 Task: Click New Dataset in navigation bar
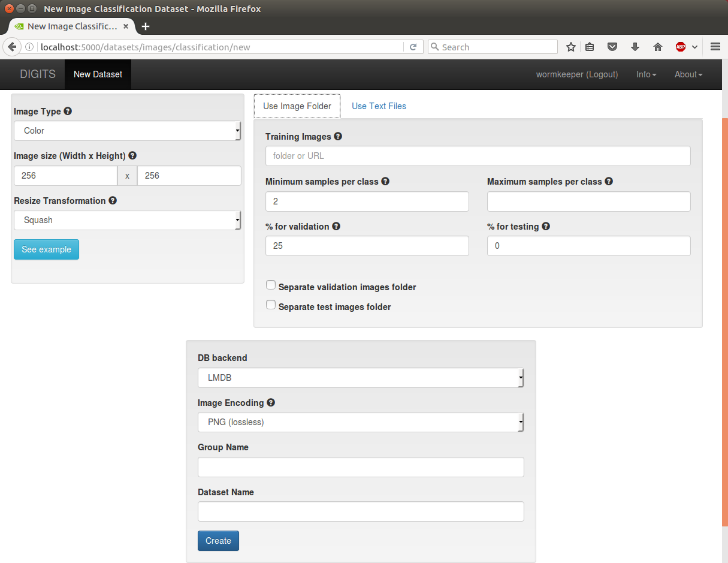coord(98,74)
